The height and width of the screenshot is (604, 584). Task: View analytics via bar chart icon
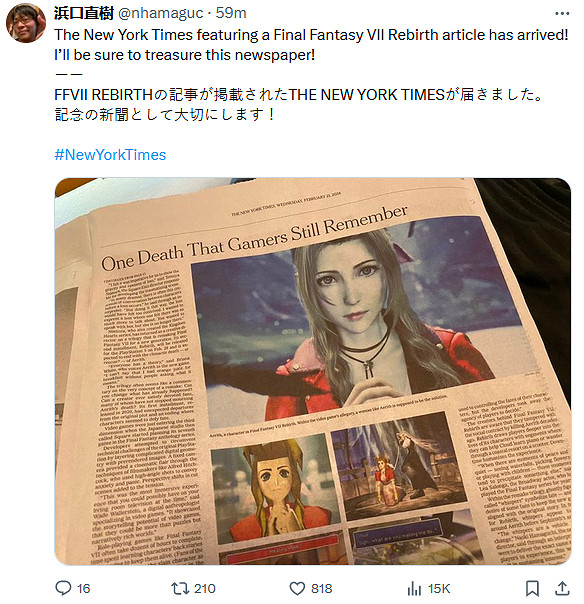coord(414,588)
